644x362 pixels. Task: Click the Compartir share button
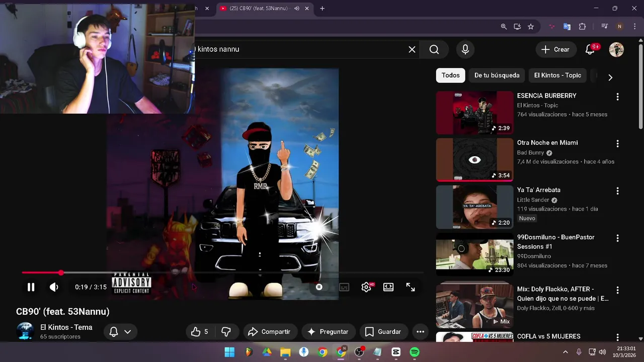pyautogui.click(x=269, y=332)
